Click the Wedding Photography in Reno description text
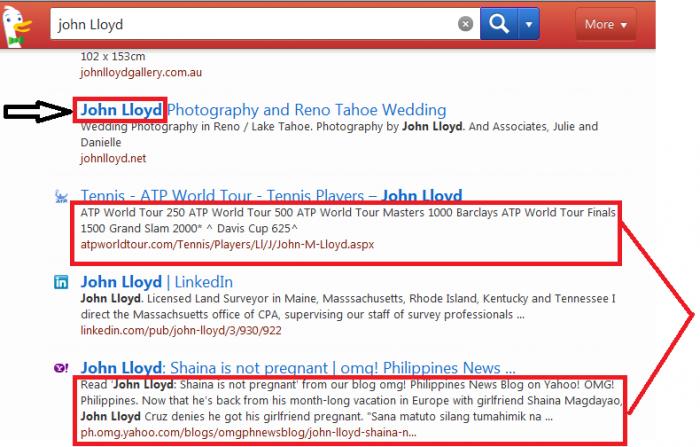 pyautogui.click(x=339, y=134)
